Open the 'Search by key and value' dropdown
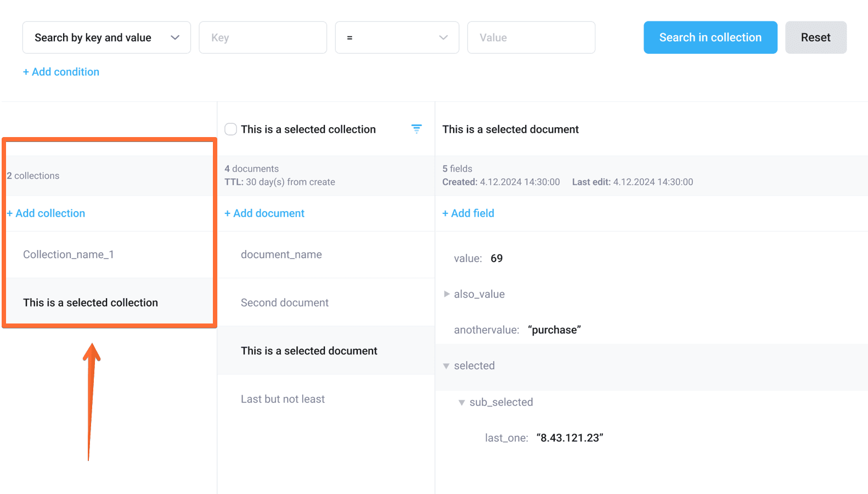 pos(106,38)
